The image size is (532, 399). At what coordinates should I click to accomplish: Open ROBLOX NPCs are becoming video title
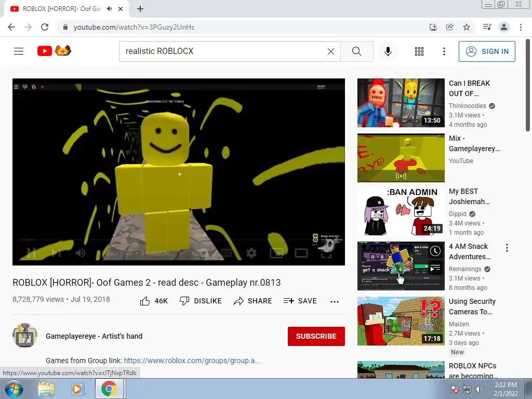(x=473, y=370)
